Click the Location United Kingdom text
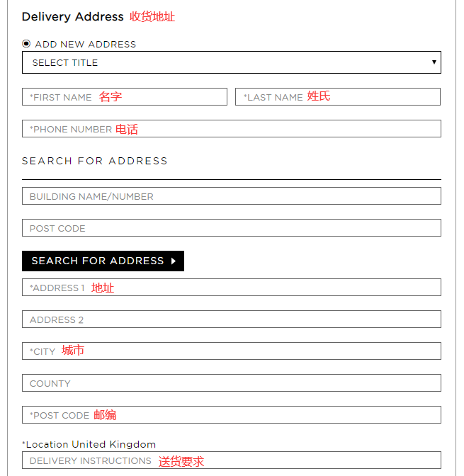The image size is (464, 476). coord(90,444)
